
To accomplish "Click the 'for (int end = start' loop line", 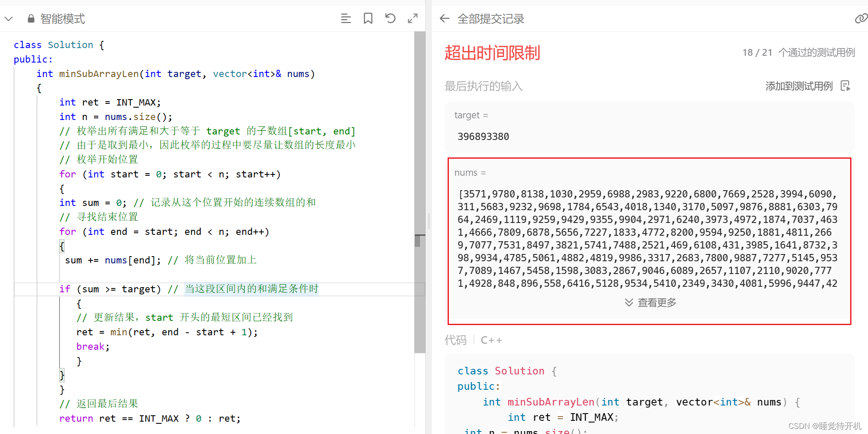I will point(164,231).
